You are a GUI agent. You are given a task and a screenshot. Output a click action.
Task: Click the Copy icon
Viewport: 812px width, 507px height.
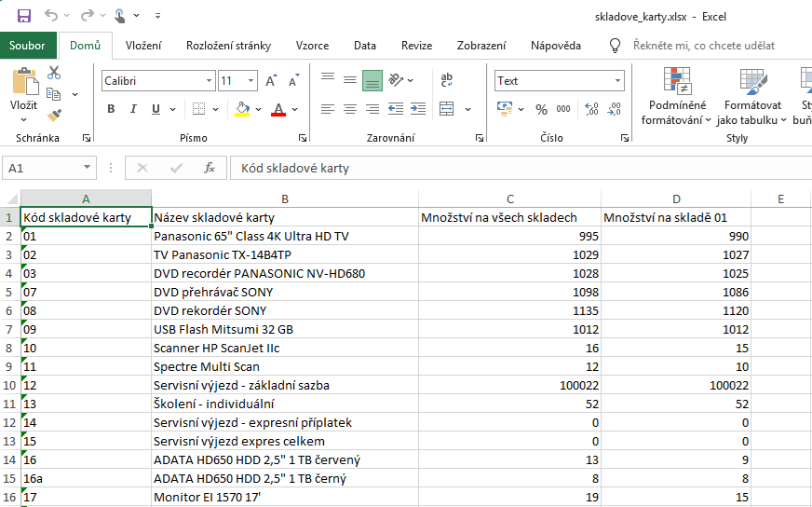point(54,94)
